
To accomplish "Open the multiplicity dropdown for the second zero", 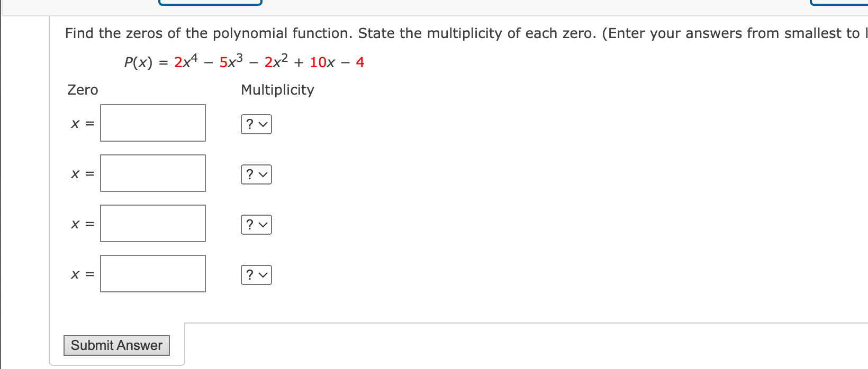I will click(256, 174).
